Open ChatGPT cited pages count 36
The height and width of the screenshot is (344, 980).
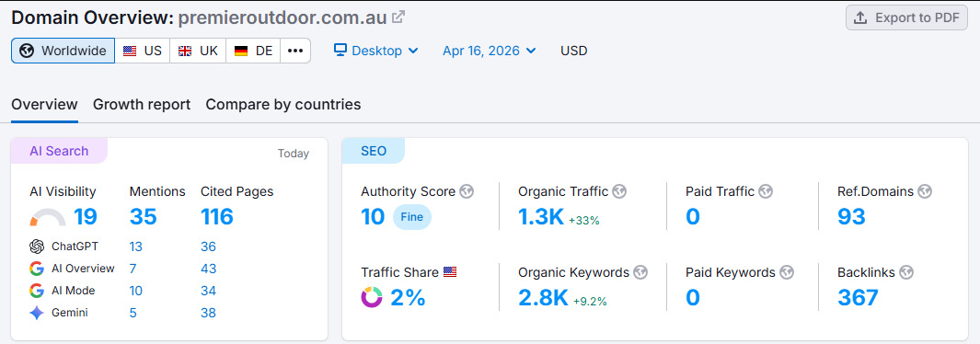click(x=208, y=247)
